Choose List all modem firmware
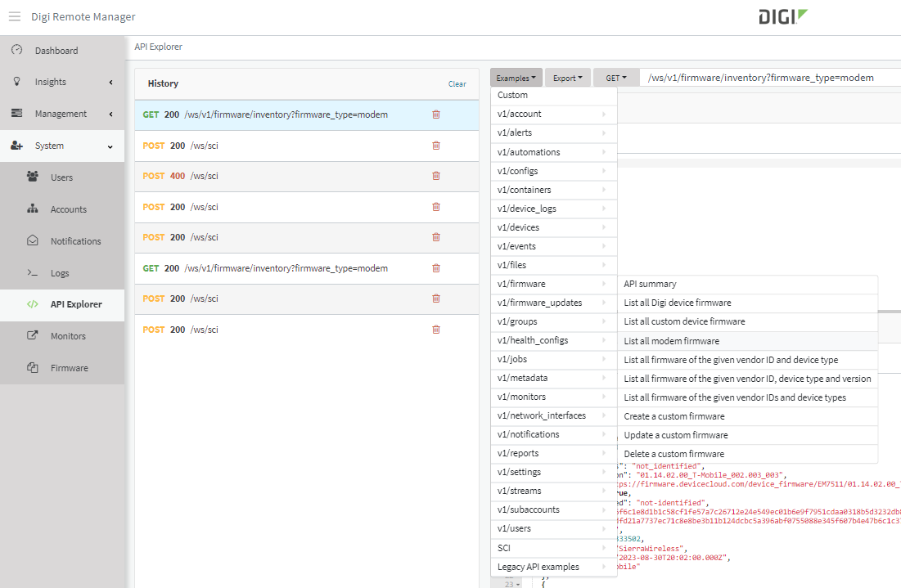Viewport: 901px width, 588px height. click(x=748, y=341)
